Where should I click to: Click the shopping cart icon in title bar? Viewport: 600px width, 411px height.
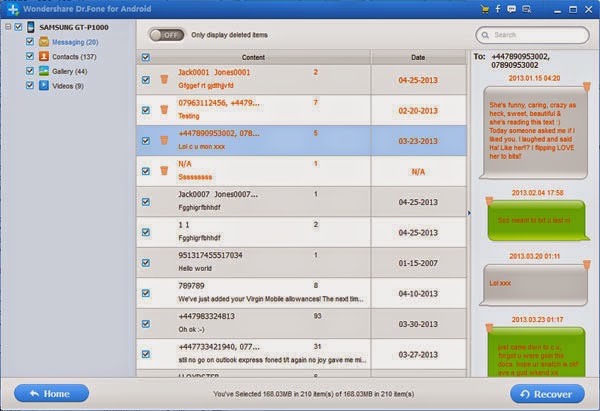pyautogui.click(x=485, y=9)
